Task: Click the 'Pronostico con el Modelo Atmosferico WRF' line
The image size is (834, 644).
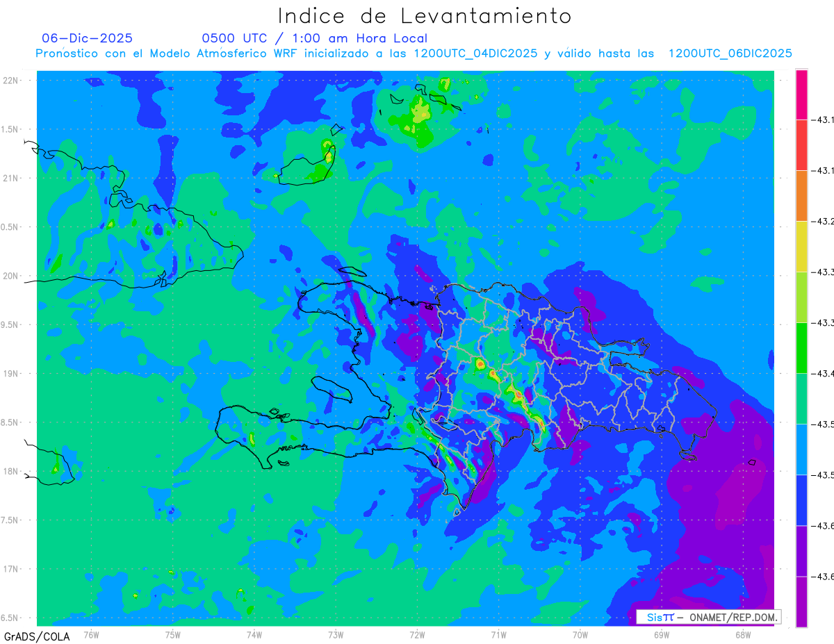Action: pyautogui.click(x=414, y=53)
